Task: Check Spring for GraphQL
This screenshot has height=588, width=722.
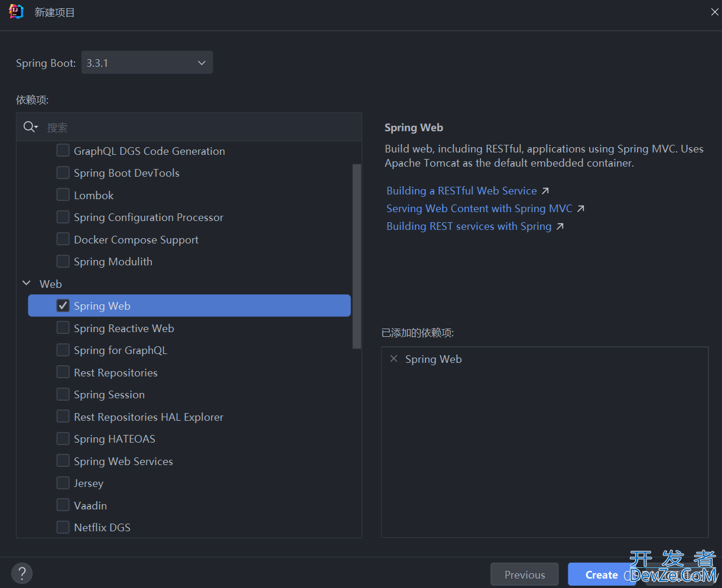Action: click(x=63, y=350)
